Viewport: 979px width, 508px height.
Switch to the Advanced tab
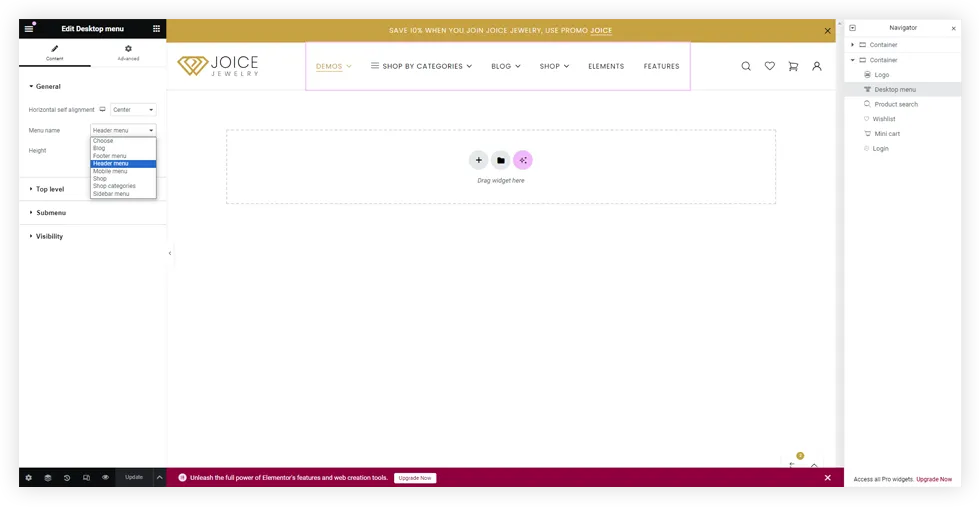(128, 52)
